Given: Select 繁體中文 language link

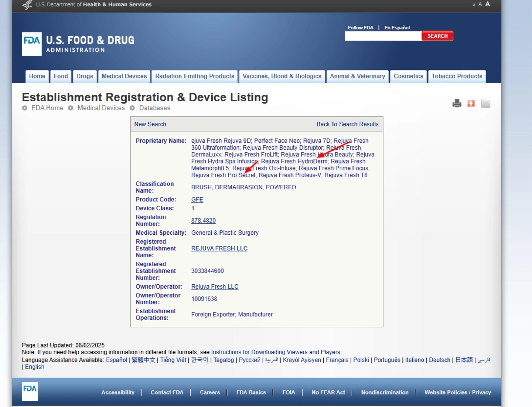Looking at the screenshot, I should pyautogui.click(x=143, y=360).
